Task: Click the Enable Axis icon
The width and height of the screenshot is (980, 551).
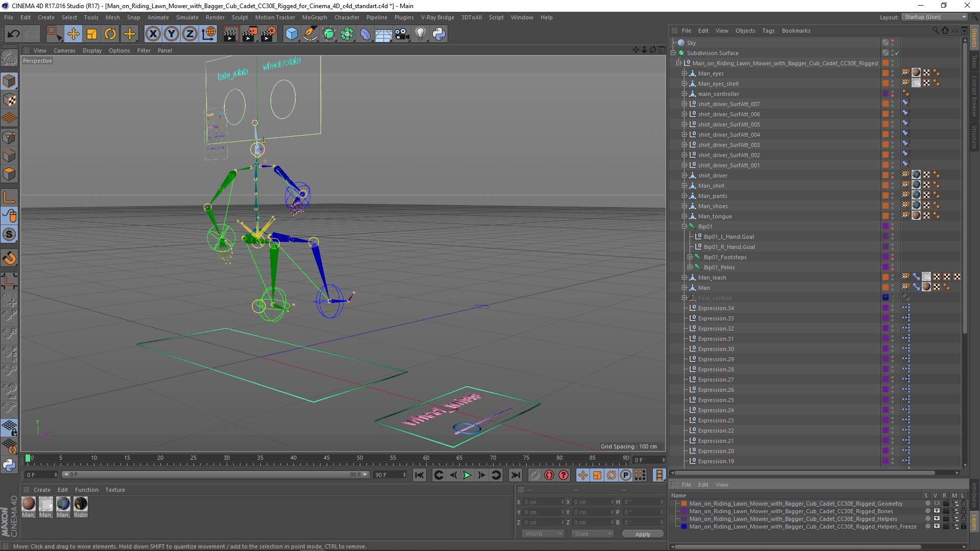Action: [9, 198]
